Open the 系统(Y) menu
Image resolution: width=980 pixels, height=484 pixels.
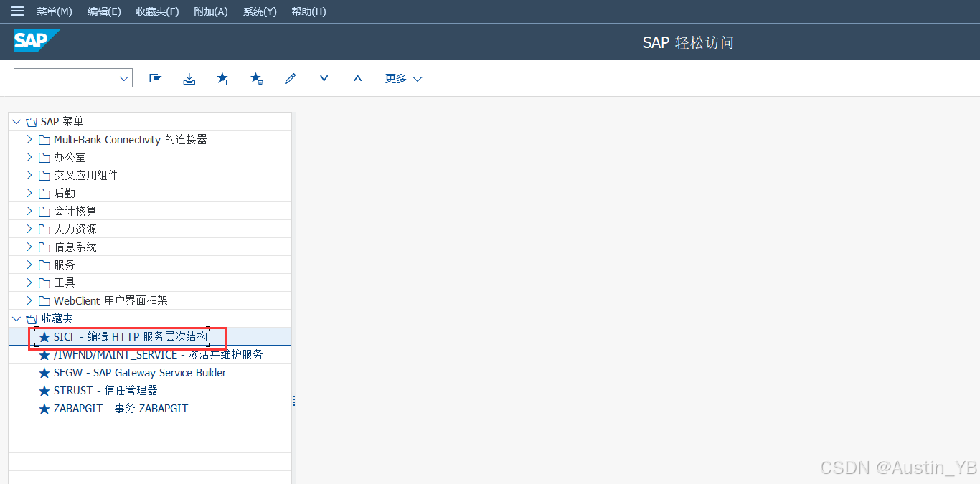259,11
